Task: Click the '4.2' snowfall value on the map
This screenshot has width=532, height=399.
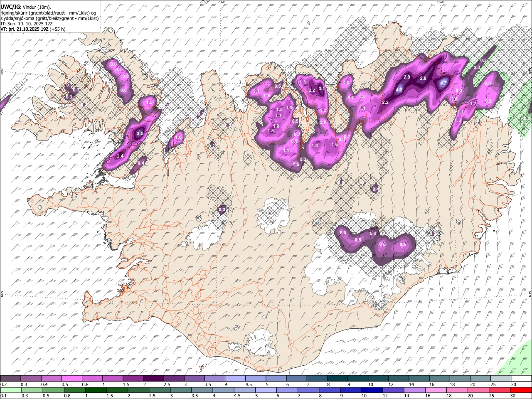Action: [x=399, y=90]
